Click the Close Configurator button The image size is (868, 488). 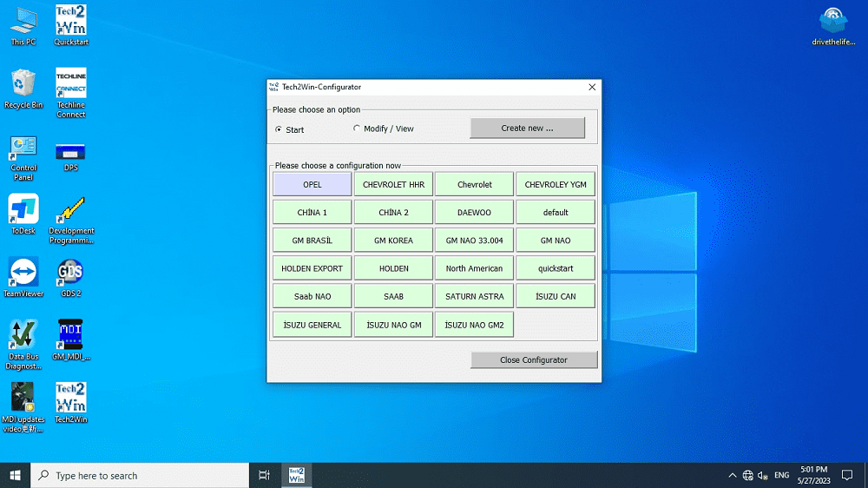pos(534,359)
